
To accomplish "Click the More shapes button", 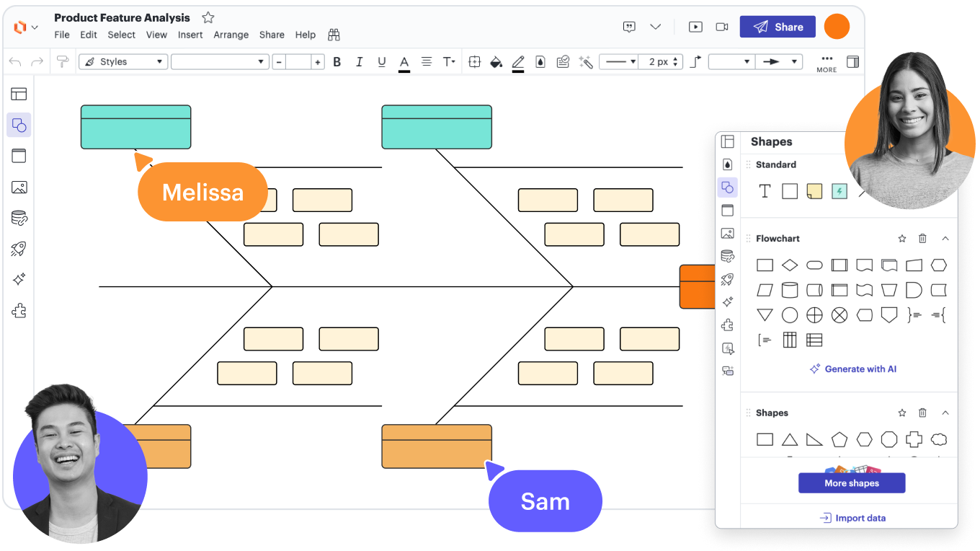I will coord(851,483).
